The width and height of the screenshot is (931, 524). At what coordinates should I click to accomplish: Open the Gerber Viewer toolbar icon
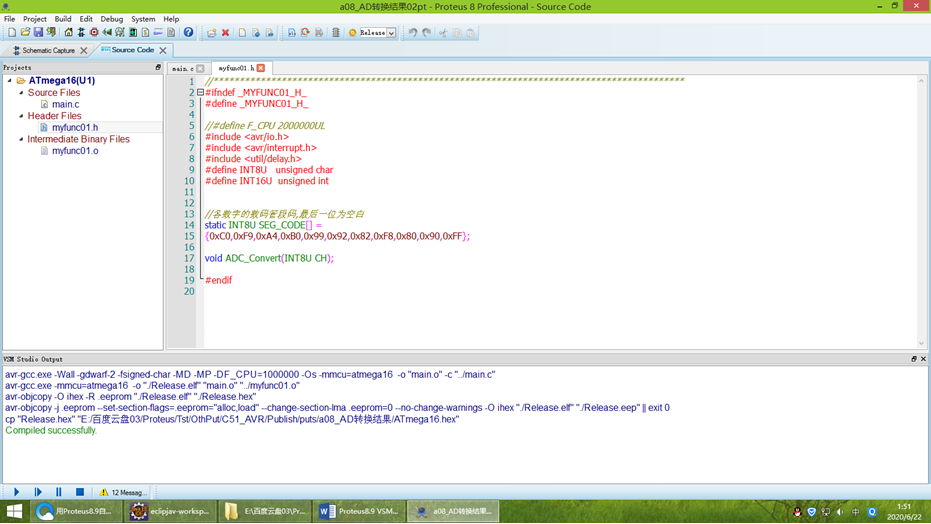(120, 33)
